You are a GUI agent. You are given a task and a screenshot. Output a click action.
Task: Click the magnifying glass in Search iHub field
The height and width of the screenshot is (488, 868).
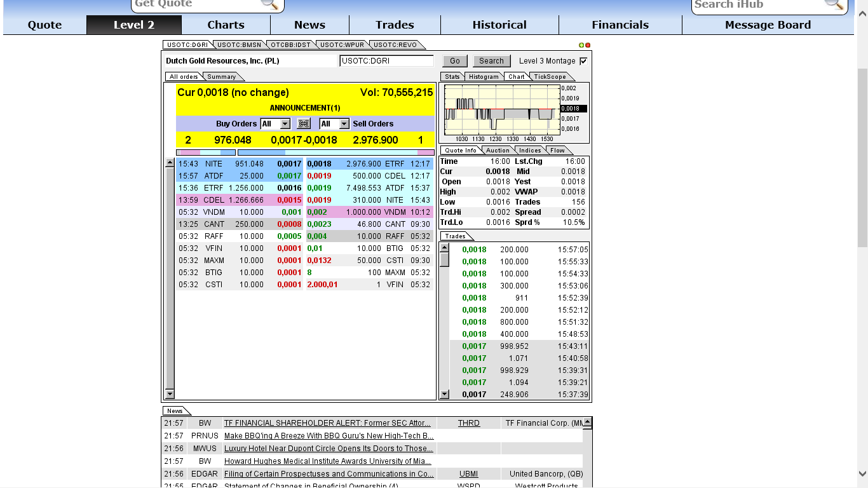[834, 5]
